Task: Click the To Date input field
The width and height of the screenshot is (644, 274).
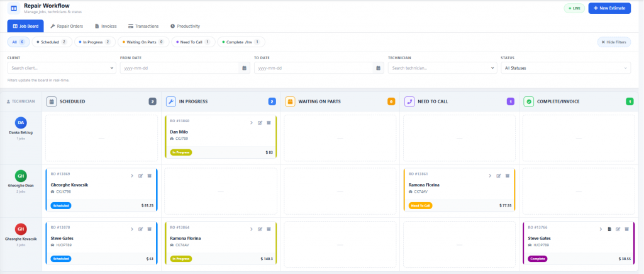Action: pyautogui.click(x=313, y=68)
